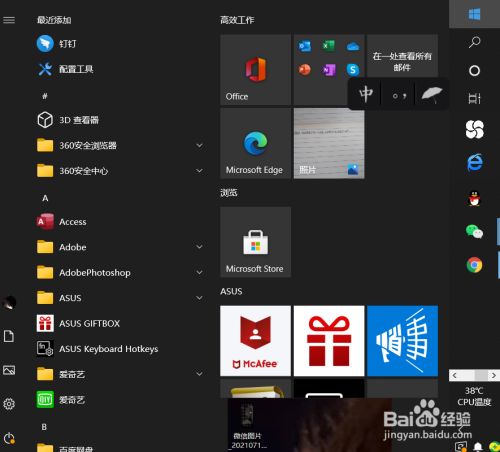The height and width of the screenshot is (452, 500).
Task: Open Settings gear in Start sidebar
Action: pos(9,404)
